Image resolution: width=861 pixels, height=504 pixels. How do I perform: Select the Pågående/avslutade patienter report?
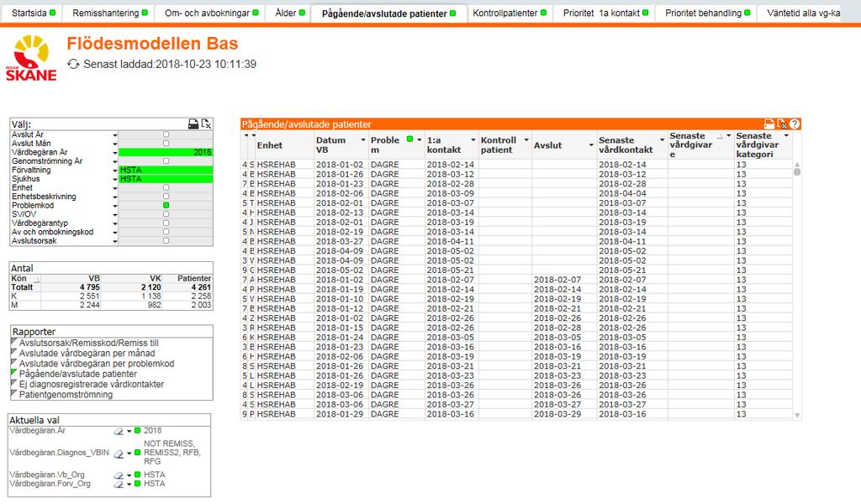tap(78, 374)
